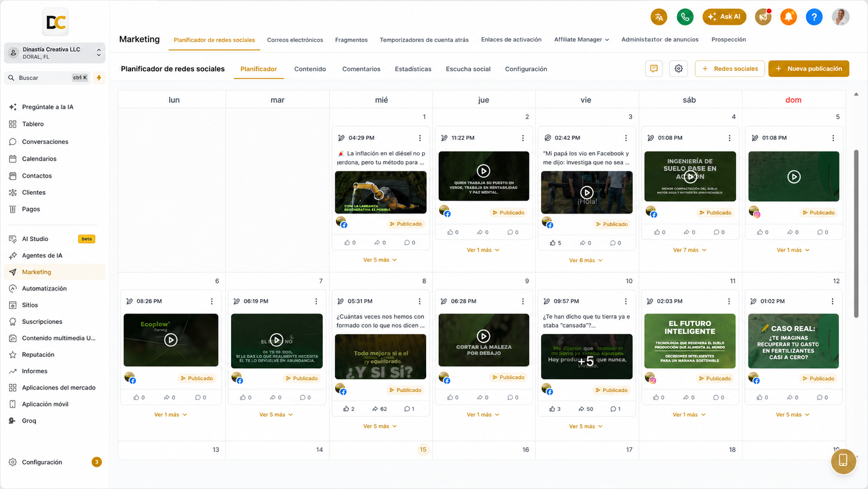868x489 pixels.
Task: Switch to Contenido tab
Action: pyautogui.click(x=310, y=69)
